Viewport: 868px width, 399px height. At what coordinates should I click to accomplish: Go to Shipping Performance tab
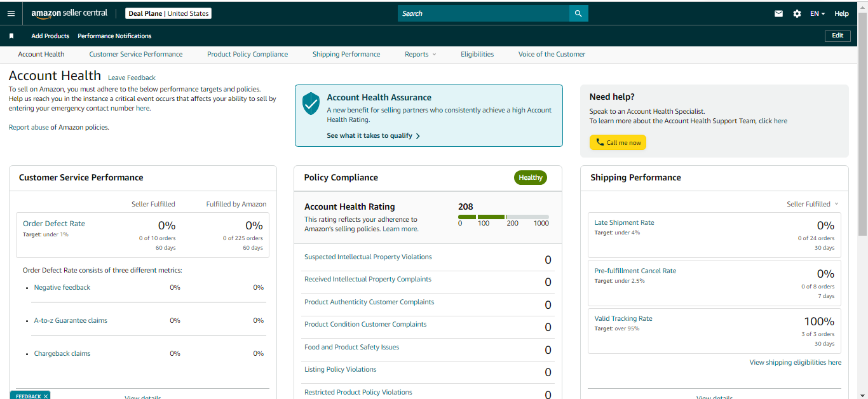[346, 55]
